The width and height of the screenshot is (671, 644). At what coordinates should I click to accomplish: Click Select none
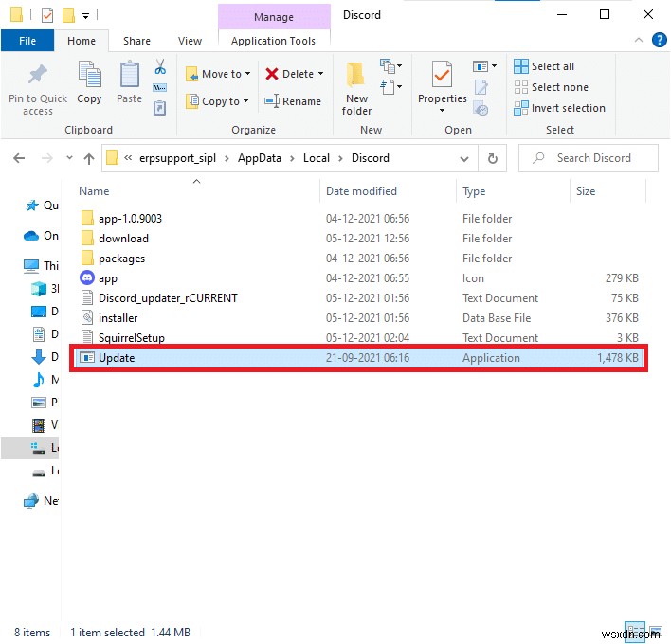pos(552,87)
